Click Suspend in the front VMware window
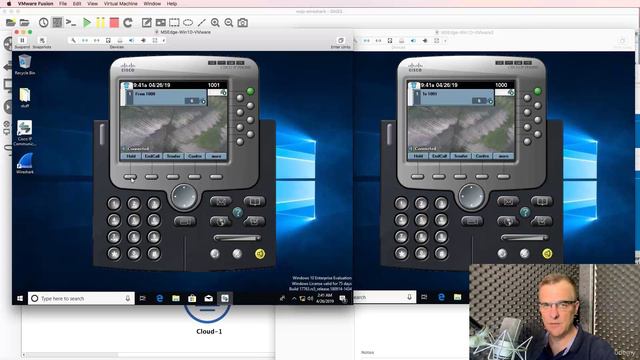The width and height of the screenshot is (640, 360). [x=22, y=42]
